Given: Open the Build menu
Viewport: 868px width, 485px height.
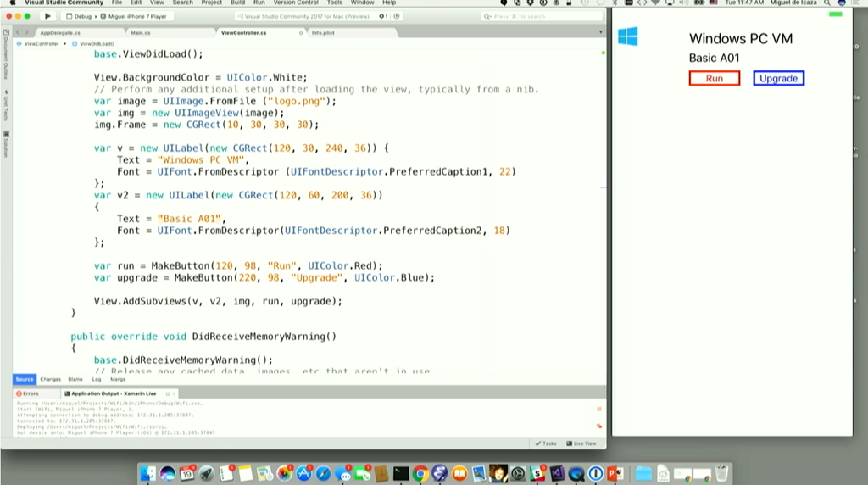Looking at the screenshot, I should click(237, 3).
